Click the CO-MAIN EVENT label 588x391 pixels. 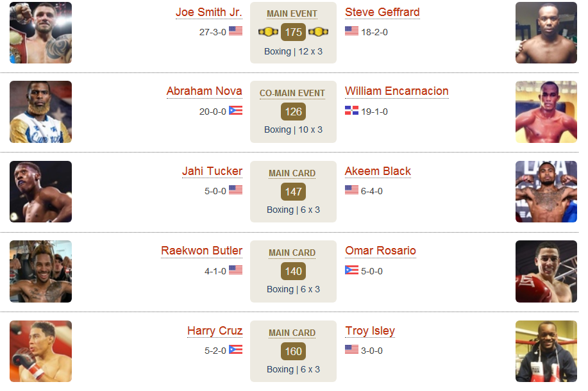[292, 94]
